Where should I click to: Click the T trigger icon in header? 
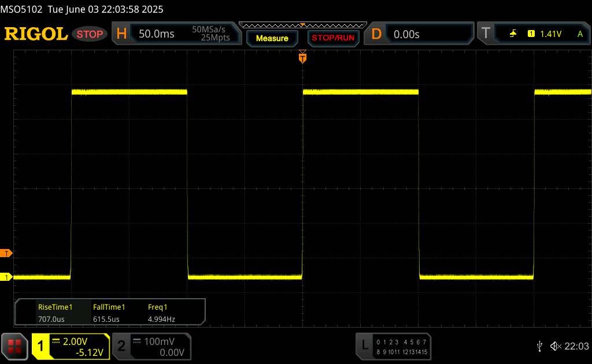tap(486, 33)
